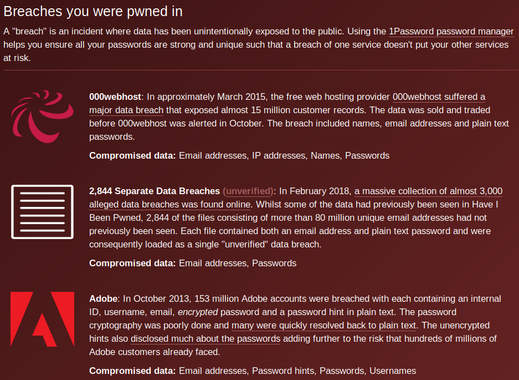Open '000webhost suffered a major data breach' link

click(439, 97)
